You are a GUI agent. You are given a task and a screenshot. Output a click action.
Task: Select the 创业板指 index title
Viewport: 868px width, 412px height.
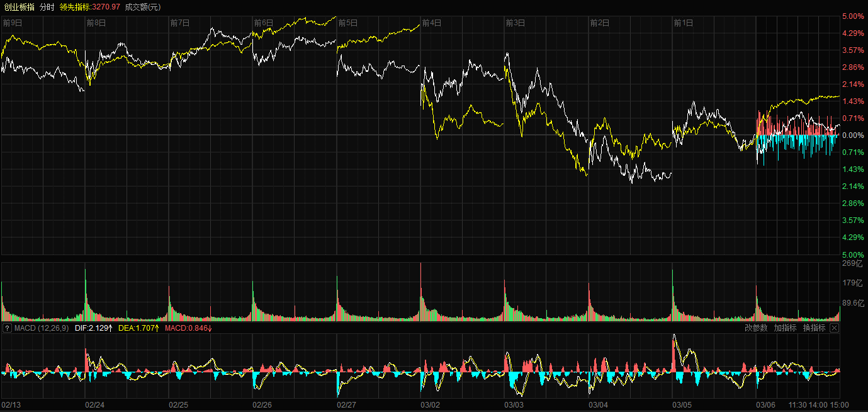[x=20, y=7]
